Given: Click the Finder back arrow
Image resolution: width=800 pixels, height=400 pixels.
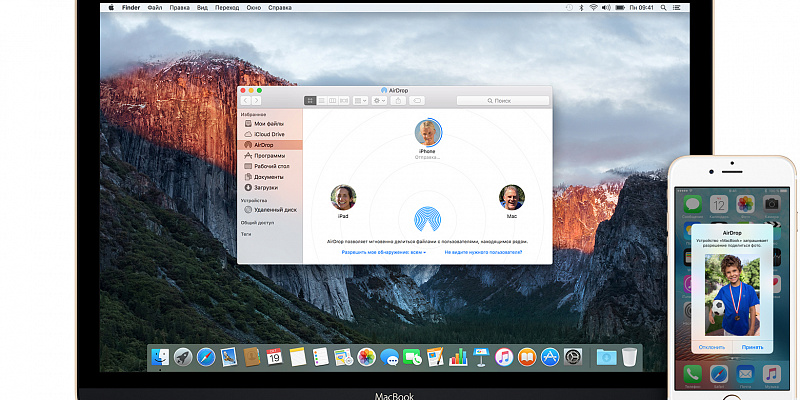Looking at the screenshot, I should [245, 101].
